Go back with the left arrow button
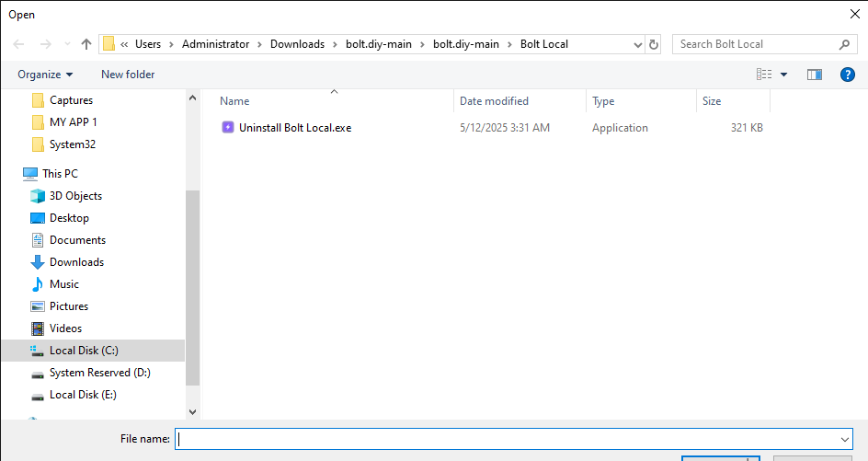Screen dimensions: 868x461 tap(18, 44)
